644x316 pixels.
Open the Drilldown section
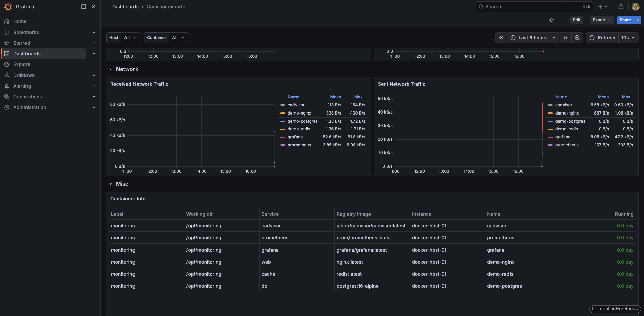[23, 75]
